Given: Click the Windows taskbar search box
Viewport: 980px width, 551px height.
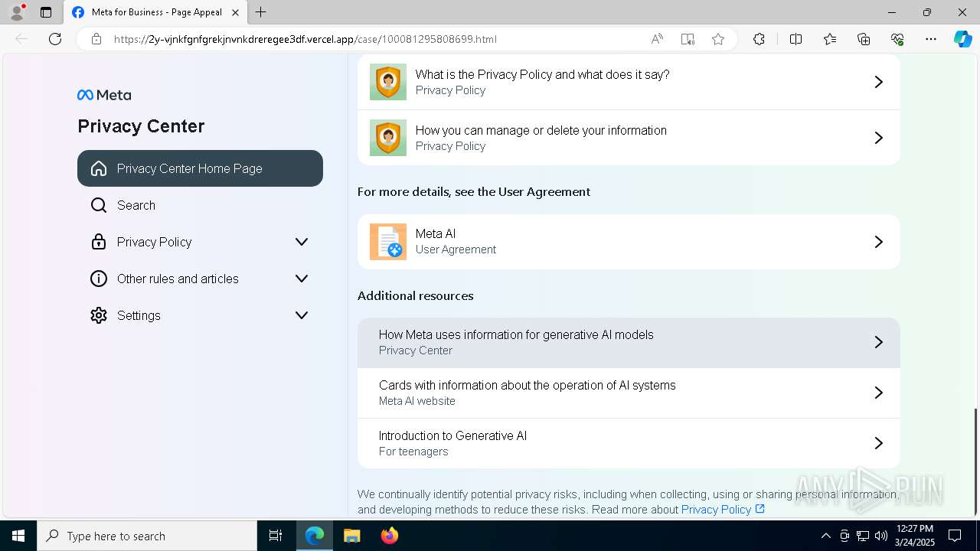Looking at the screenshot, I should pos(147,536).
